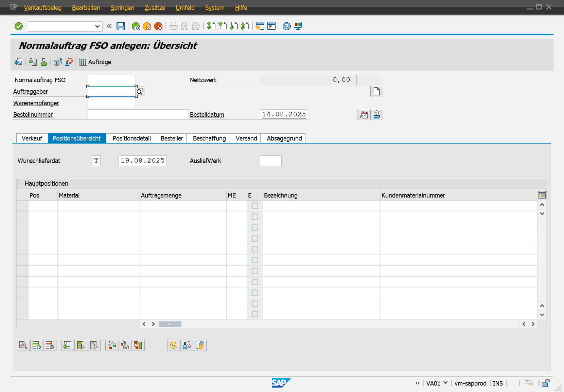Click the yellow Exit icon in toolbar

(x=147, y=26)
